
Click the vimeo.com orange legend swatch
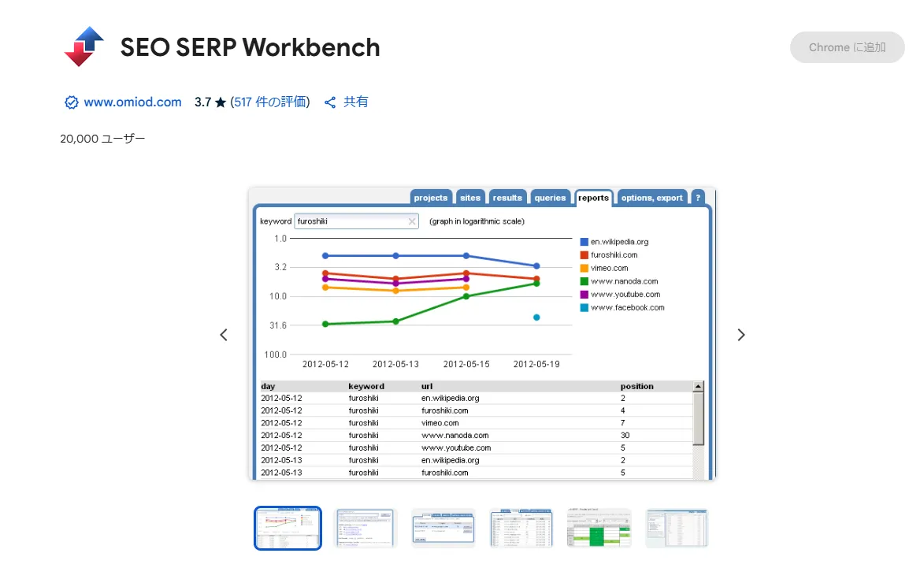pyautogui.click(x=584, y=268)
